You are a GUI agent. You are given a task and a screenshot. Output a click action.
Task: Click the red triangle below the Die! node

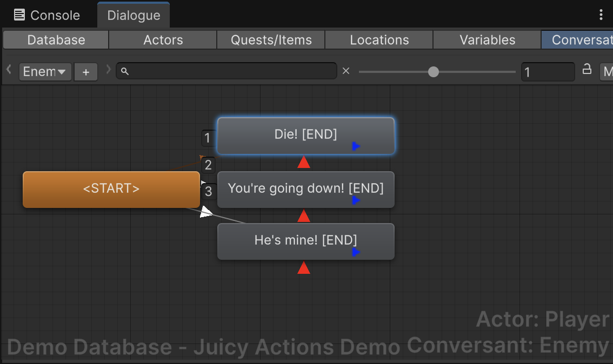[304, 162]
